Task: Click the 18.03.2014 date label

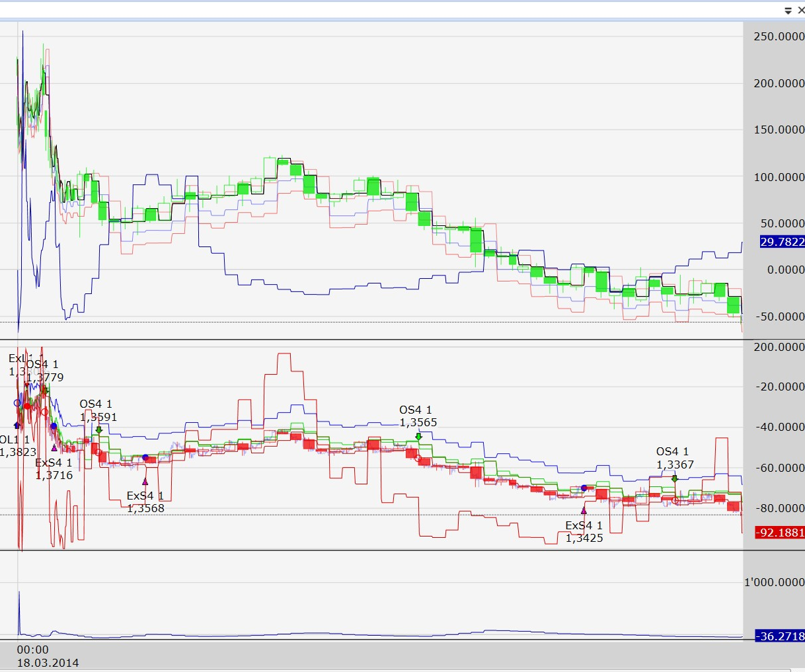Action: (48, 663)
